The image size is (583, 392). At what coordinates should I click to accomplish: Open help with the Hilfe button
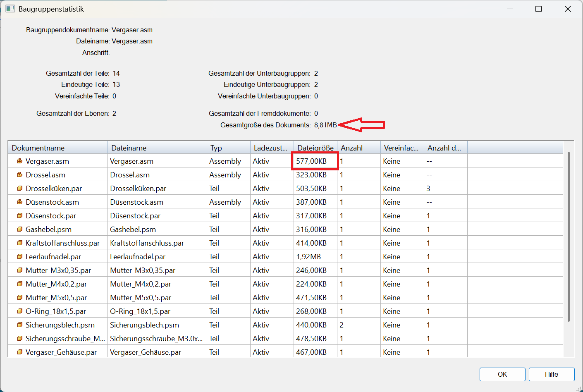[x=551, y=374]
